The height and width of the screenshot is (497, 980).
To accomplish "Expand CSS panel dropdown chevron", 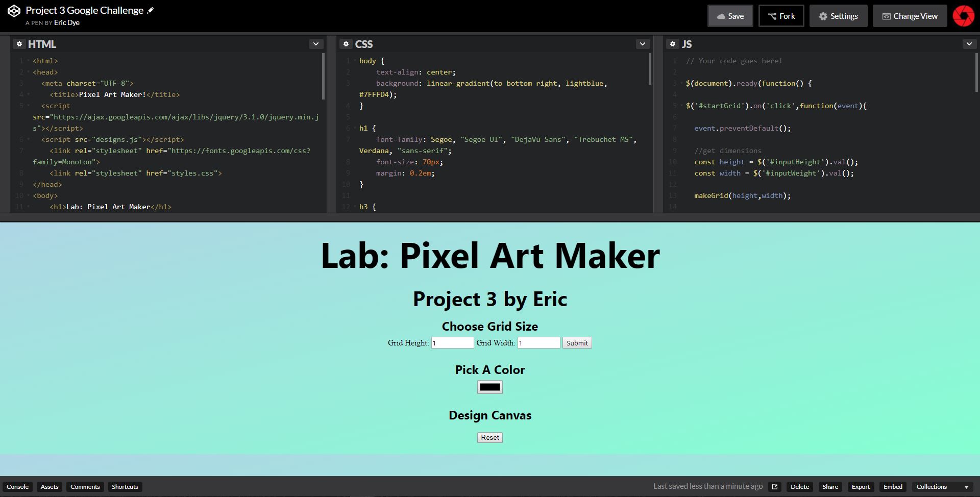I will (643, 44).
